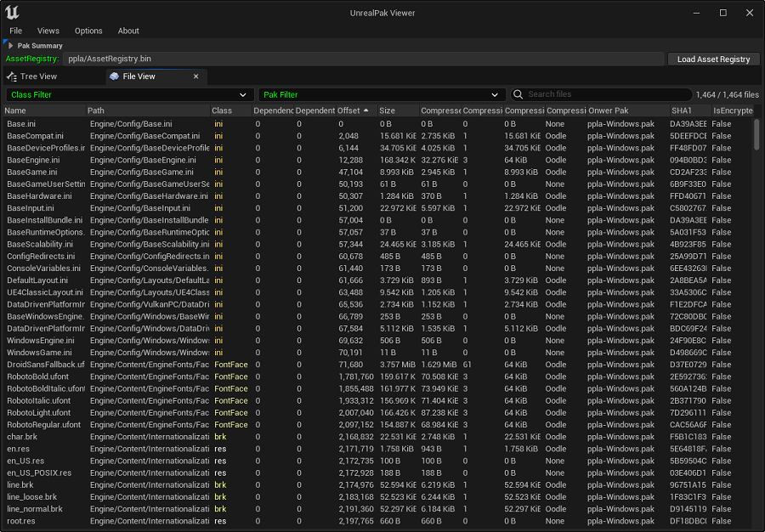Focus the Search files box
765x532 pixels.
[x=601, y=94]
